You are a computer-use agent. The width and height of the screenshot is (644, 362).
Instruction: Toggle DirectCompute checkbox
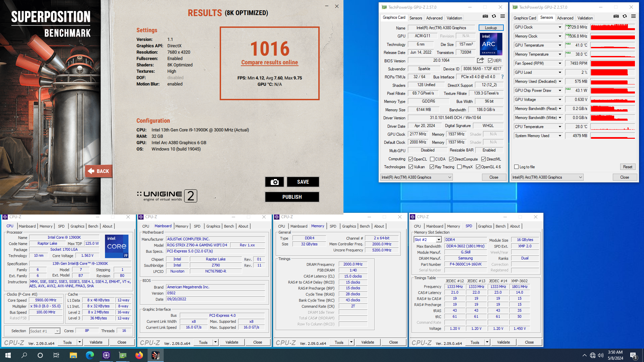(x=451, y=159)
